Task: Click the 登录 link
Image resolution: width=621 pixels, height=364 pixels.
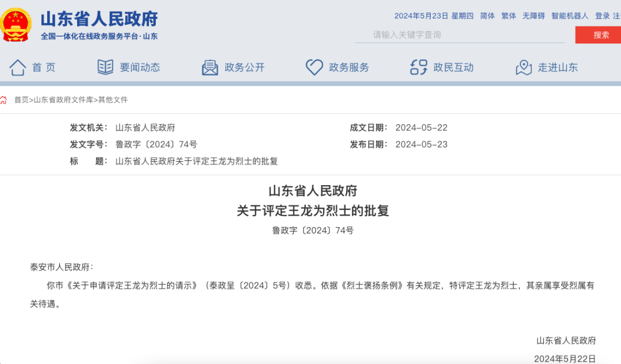Action: pyautogui.click(x=602, y=16)
